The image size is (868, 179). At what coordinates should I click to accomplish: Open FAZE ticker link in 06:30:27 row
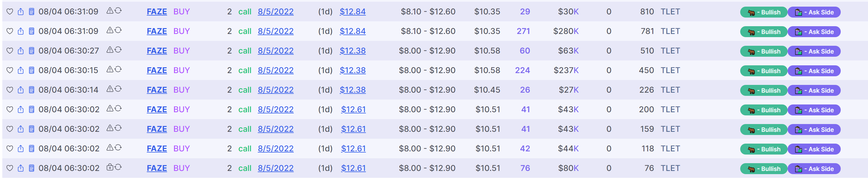tap(157, 51)
